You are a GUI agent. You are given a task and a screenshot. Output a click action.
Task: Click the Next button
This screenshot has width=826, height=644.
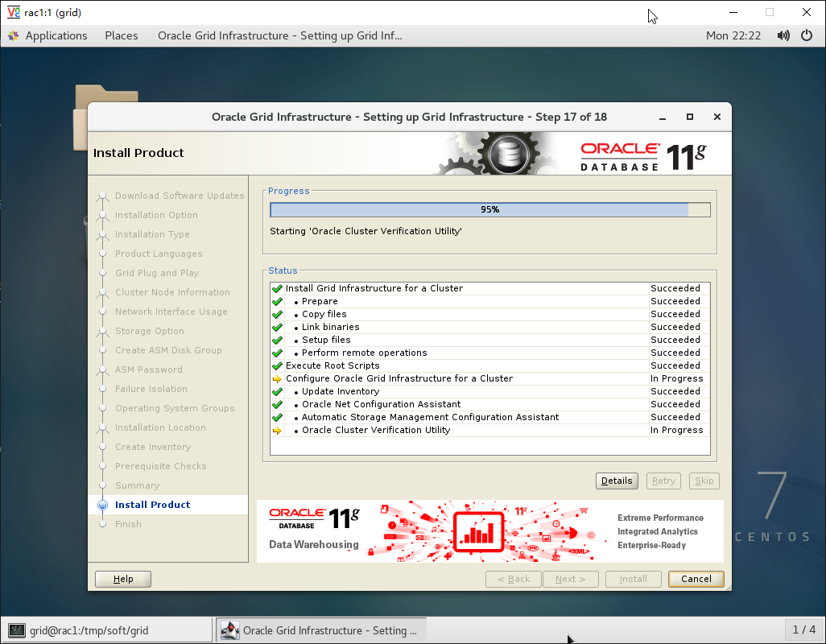571,579
